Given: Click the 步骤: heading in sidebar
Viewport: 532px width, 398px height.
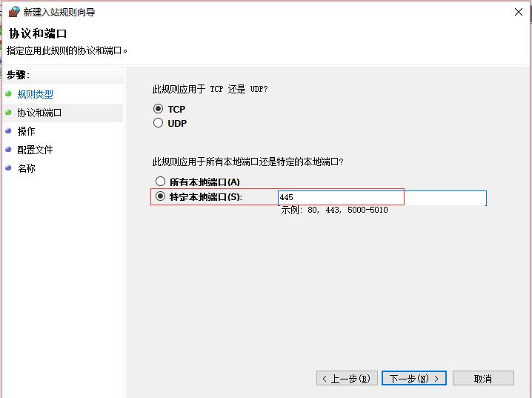Looking at the screenshot, I should (18, 75).
